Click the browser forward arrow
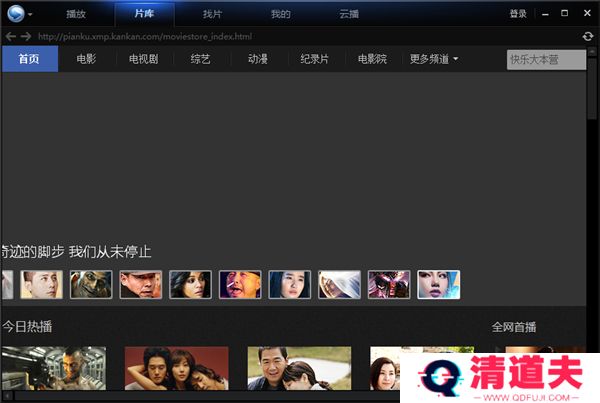 [26, 36]
